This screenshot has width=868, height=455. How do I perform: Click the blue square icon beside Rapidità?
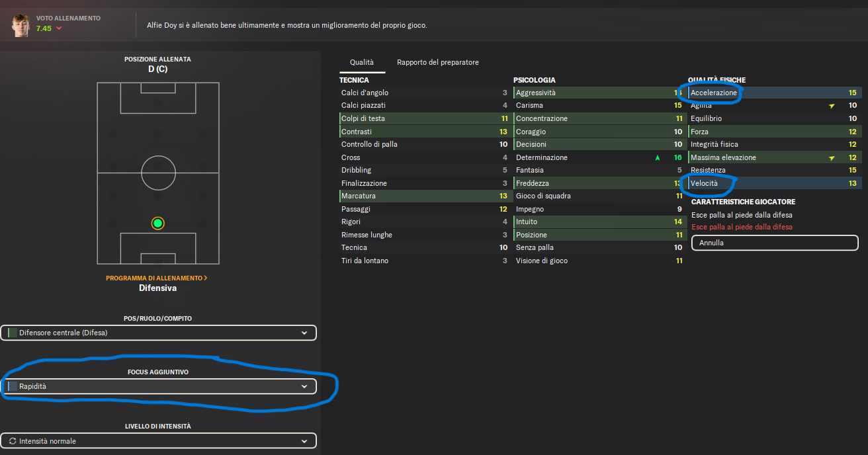click(x=12, y=386)
